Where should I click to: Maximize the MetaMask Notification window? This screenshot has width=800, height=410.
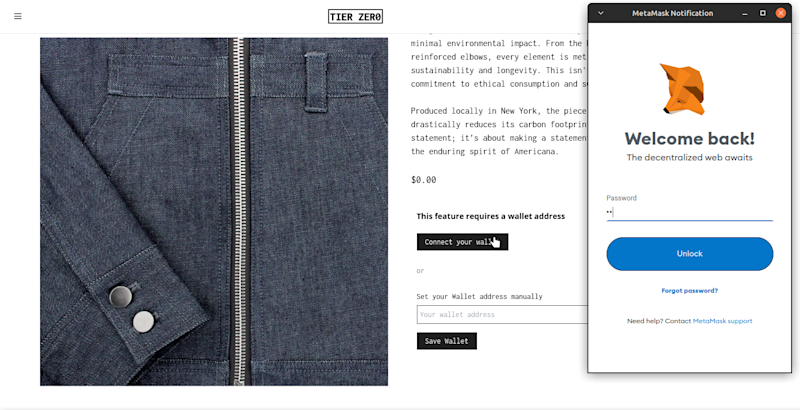[763, 13]
